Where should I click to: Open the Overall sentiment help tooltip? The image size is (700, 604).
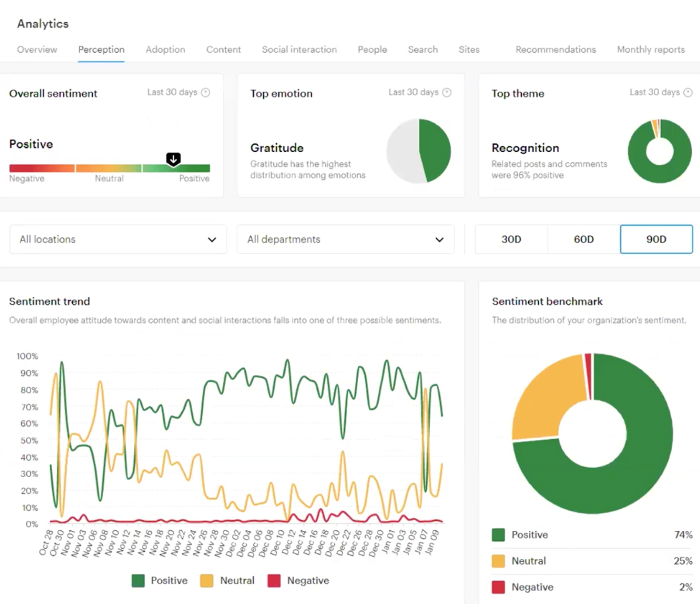206,92
